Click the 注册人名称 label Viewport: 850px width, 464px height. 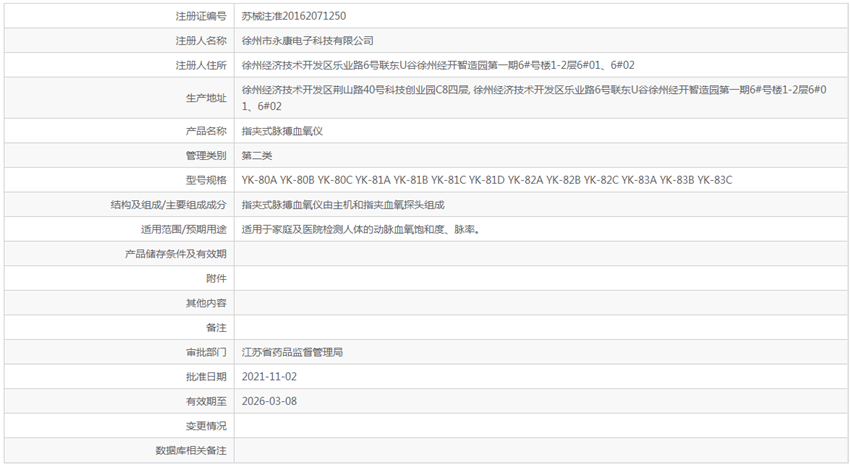(x=201, y=41)
